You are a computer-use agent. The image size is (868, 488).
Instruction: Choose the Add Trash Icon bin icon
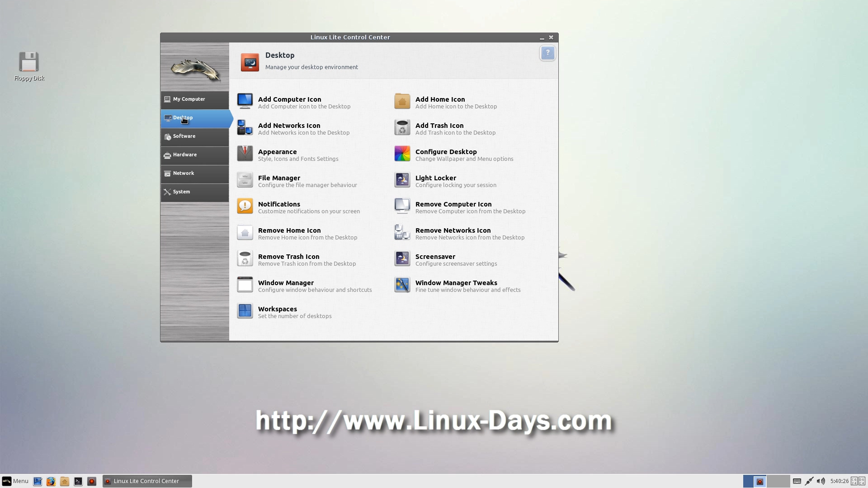pos(402,127)
